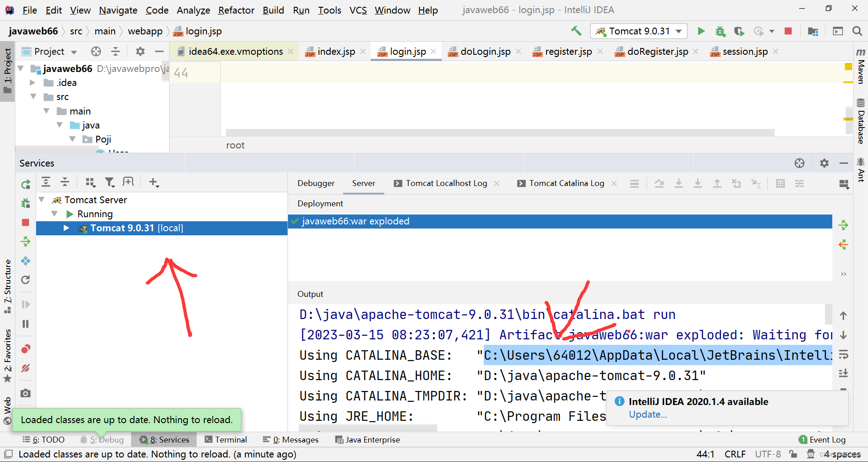Restore layout icon in Services debugger toolbar
Viewport: 868px width, 462px height.
click(843, 183)
